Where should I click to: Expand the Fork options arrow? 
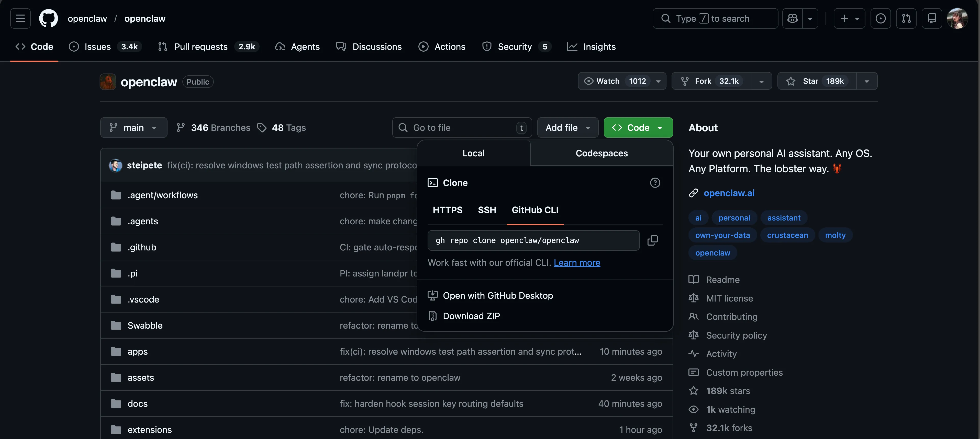[761, 81]
